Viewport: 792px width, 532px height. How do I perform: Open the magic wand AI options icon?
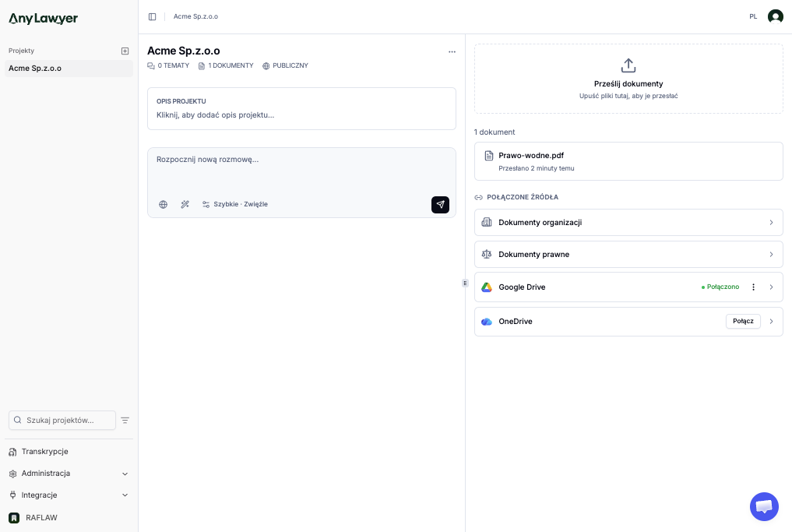(x=185, y=204)
